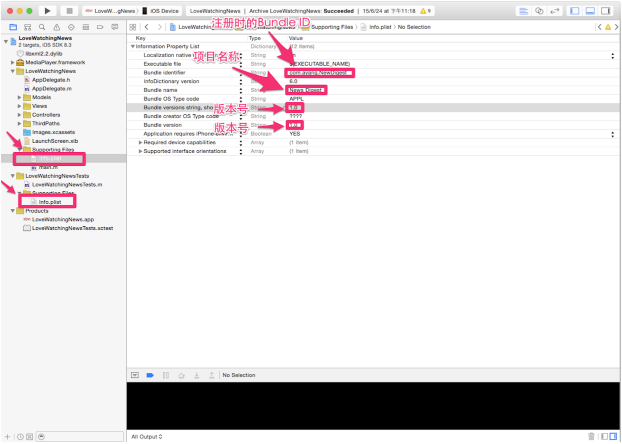Open the Report navigator speech icon
Image resolution: width=622 pixels, height=444 pixels.
tap(115, 27)
